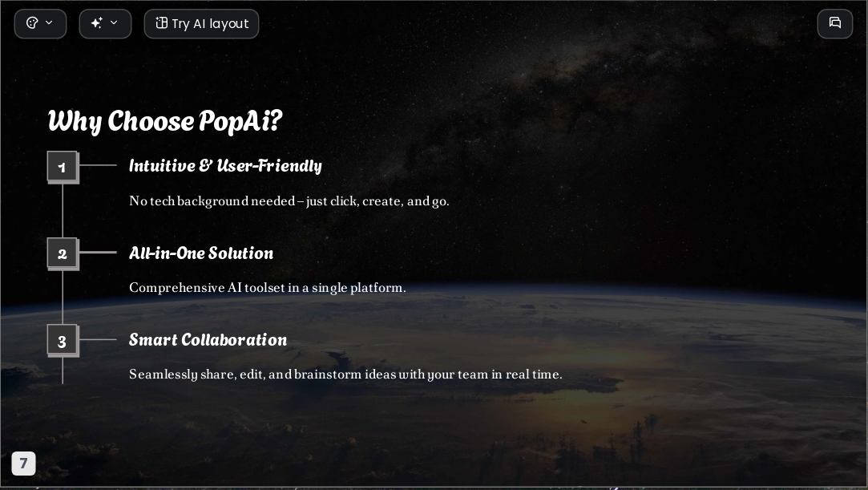Select the slide title 'Why Choose PopAi?'
The image size is (868, 490).
pos(165,121)
